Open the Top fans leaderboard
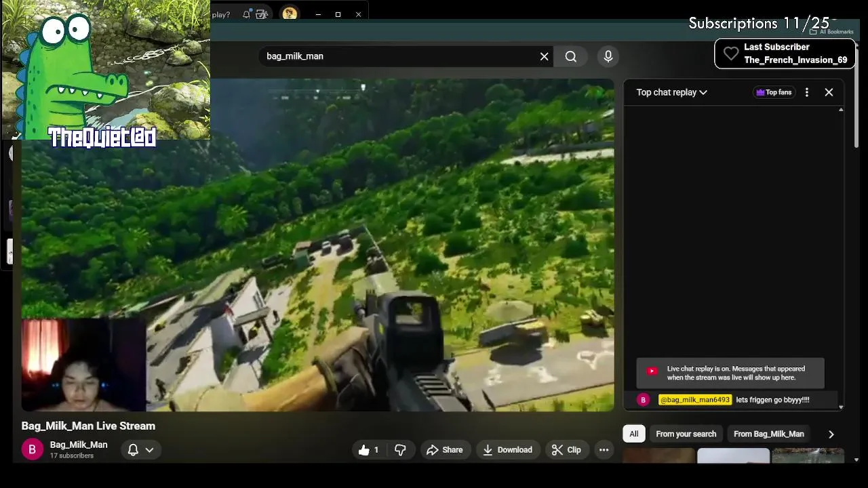 pyautogui.click(x=774, y=92)
